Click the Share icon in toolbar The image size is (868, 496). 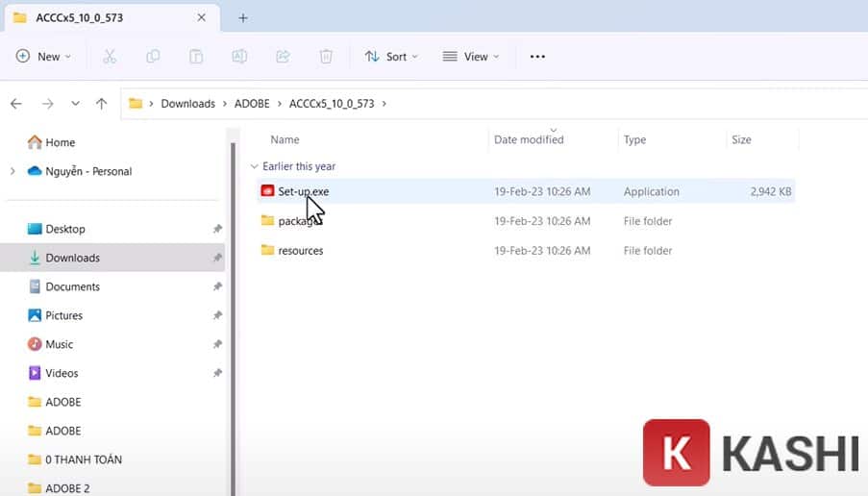(283, 57)
